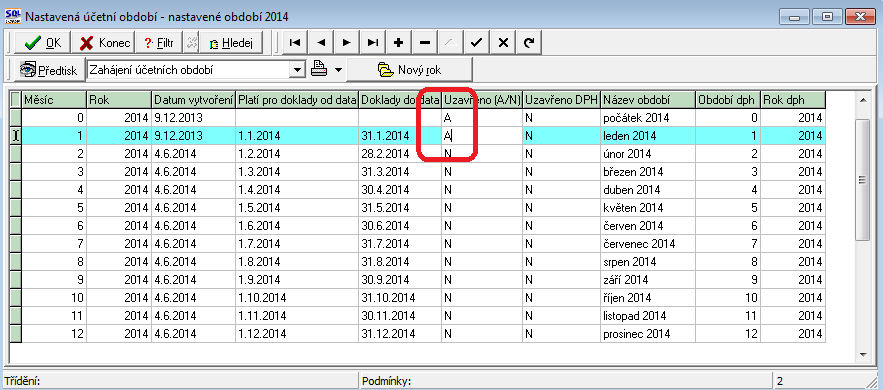
Task: Select the cell květen 2014
Action: [x=648, y=208]
